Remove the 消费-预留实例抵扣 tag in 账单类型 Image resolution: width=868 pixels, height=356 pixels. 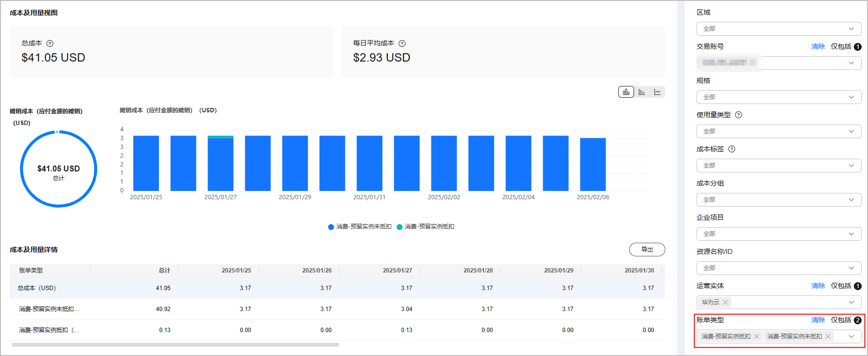click(x=757, y=336)
